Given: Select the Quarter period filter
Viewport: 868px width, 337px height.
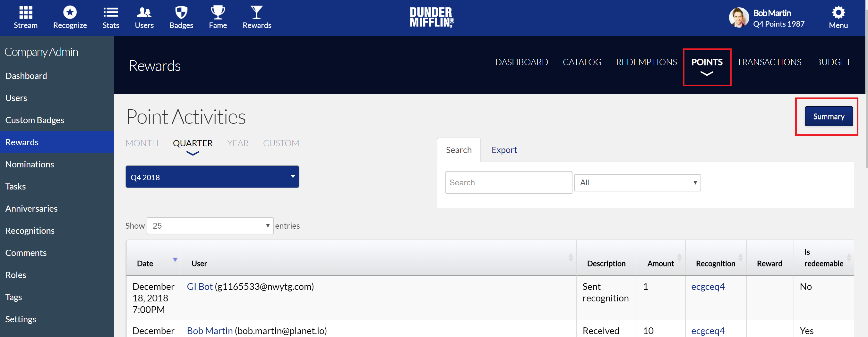Looking at the screenshot, I should 193,143.
